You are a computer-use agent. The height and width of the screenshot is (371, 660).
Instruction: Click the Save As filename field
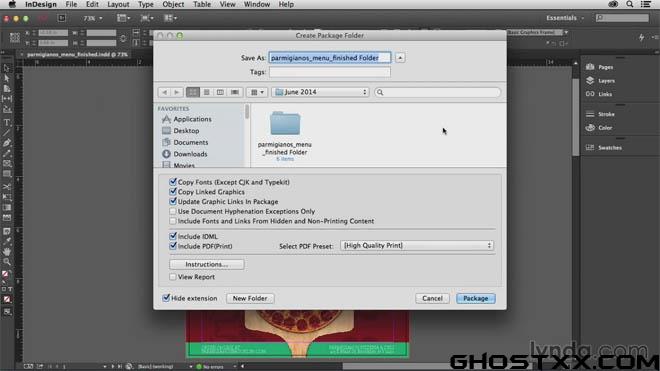pos(330,58)
